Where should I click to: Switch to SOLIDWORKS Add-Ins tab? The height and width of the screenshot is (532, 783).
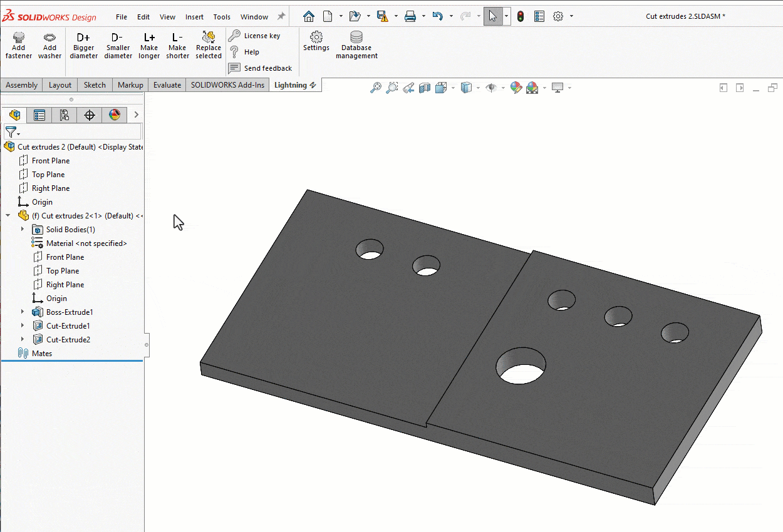click(x=227, y=85)
